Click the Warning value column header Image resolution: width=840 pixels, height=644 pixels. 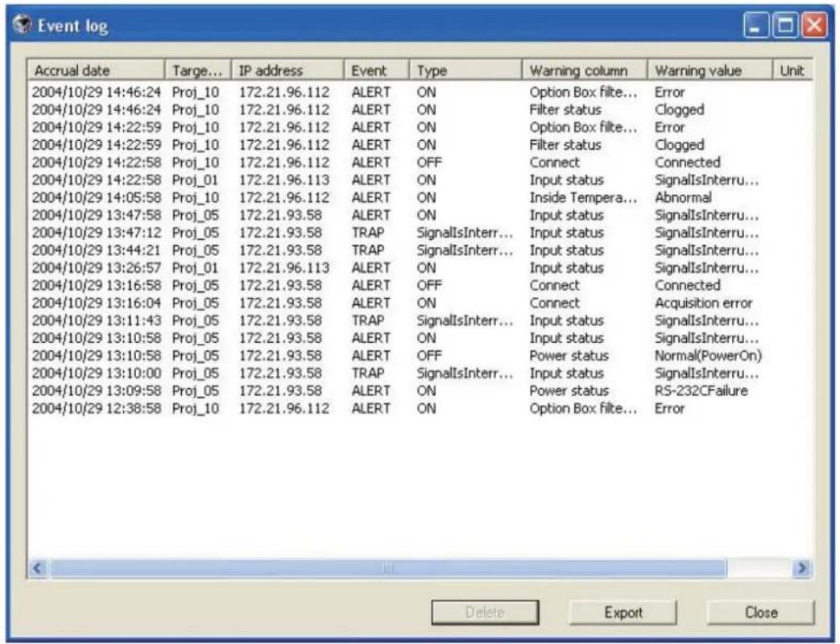[710, 70]
